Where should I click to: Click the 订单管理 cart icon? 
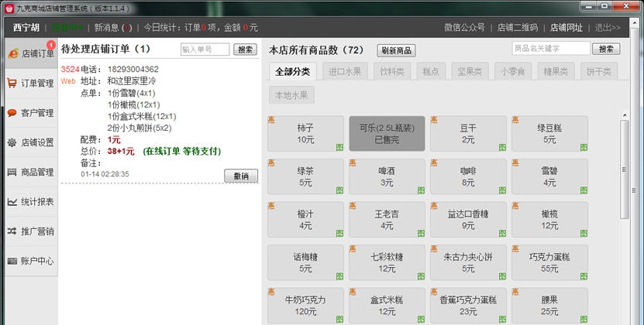coord(12,84)
